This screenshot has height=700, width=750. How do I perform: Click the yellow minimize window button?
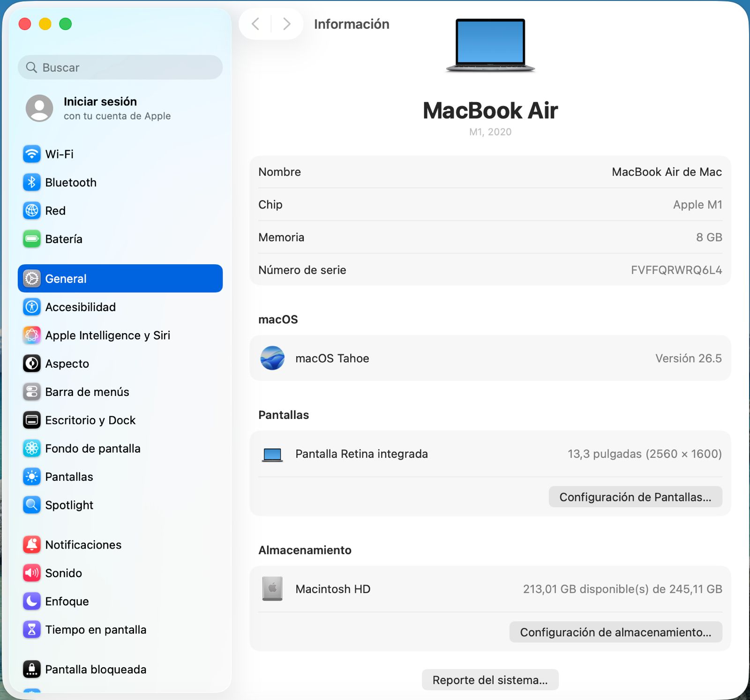click(45, 24)
